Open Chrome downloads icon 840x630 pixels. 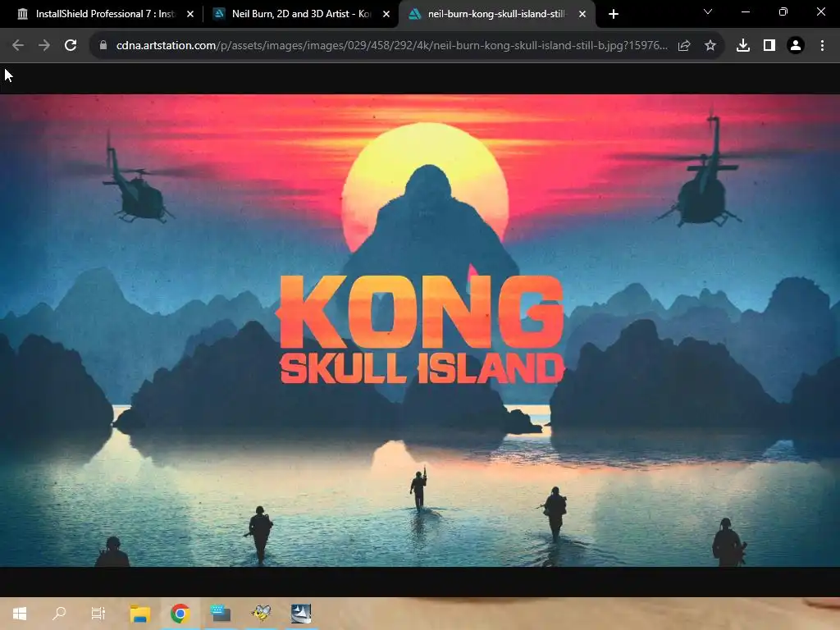[x=742, y=46]
